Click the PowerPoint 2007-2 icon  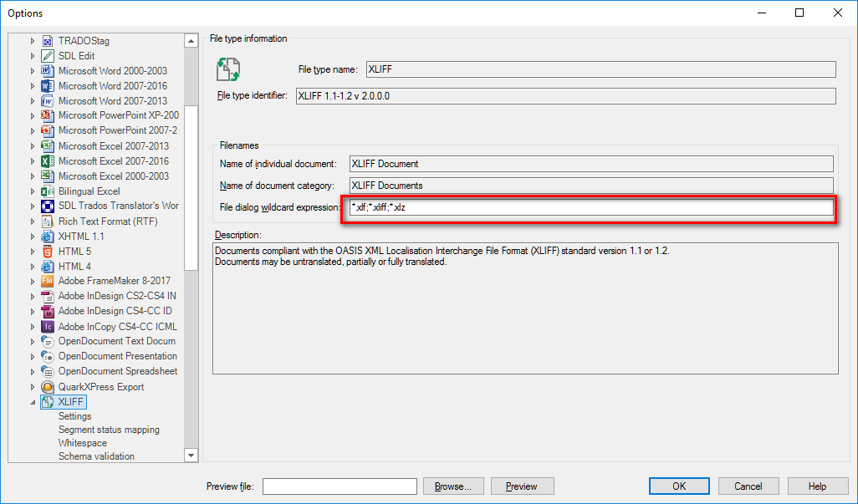[x=48, y=130]
